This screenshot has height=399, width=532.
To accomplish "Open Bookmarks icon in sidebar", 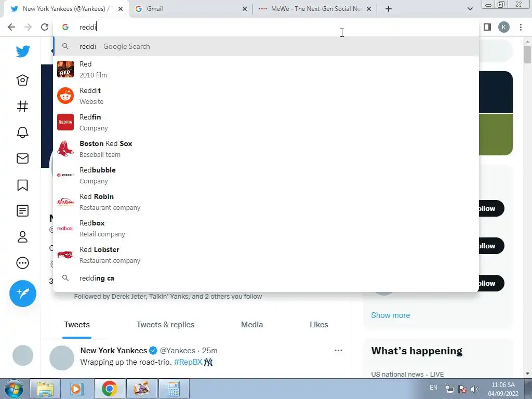I will pos(22,185).
